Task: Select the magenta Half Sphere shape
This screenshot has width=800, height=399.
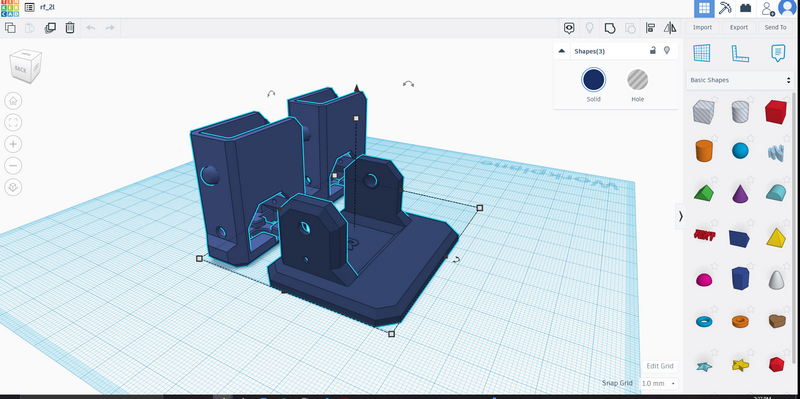Action: (x=704, y=280)
